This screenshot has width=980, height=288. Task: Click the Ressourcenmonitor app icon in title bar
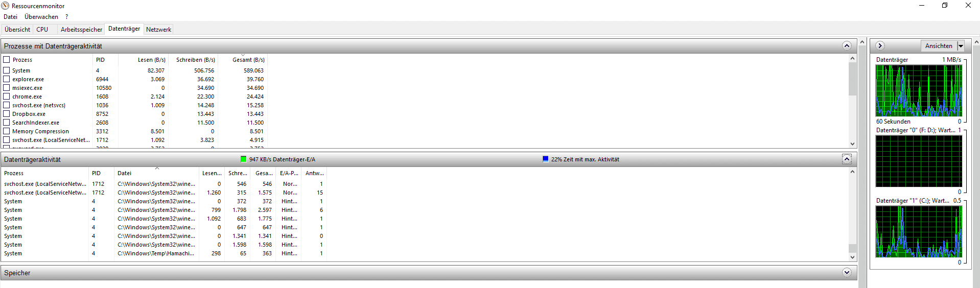(5, 6)
